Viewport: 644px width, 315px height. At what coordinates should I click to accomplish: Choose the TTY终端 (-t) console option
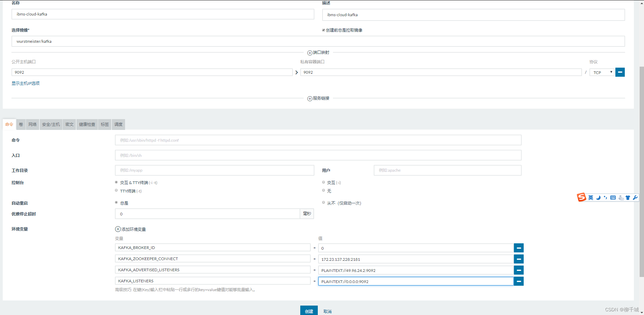(x=116, y=190)
